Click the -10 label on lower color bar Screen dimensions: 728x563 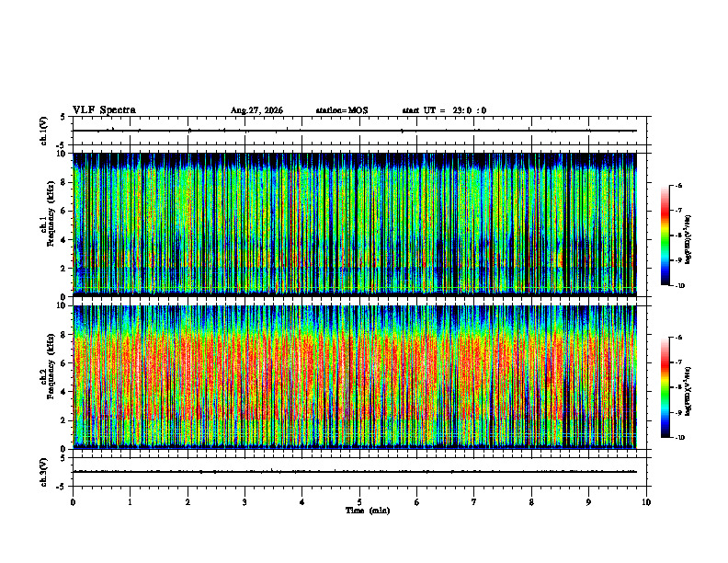pos(679,437)
